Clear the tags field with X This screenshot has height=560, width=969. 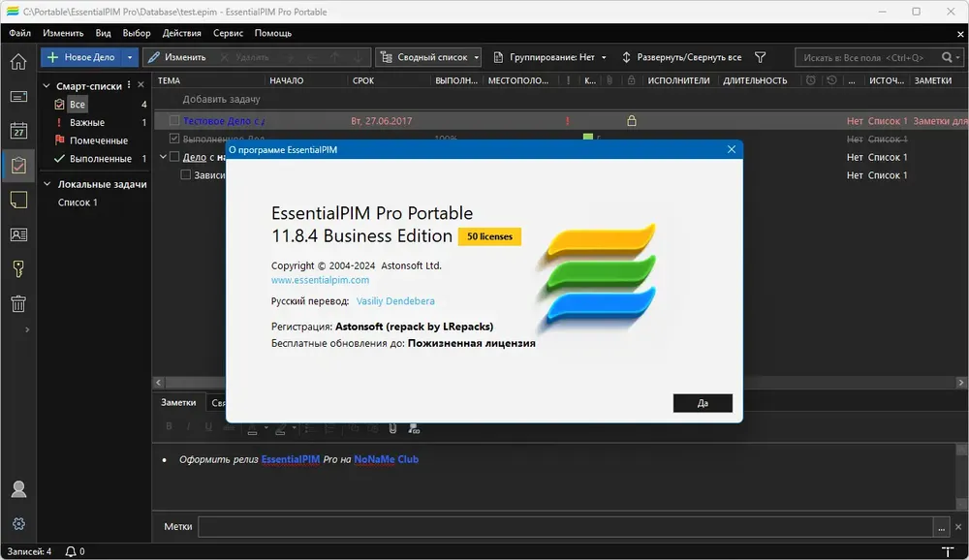(958, 527)
